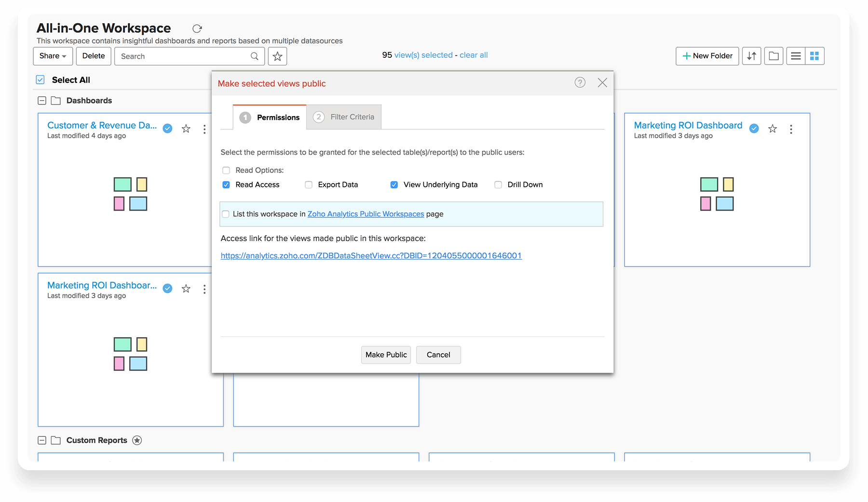
Task: Click the workspace refresh icon
Action: tap(197, 29)
